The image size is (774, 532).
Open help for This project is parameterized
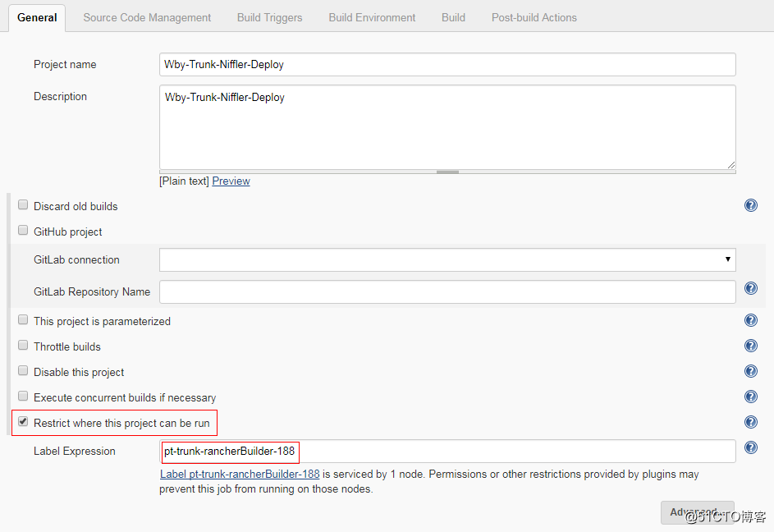[751, 320]
